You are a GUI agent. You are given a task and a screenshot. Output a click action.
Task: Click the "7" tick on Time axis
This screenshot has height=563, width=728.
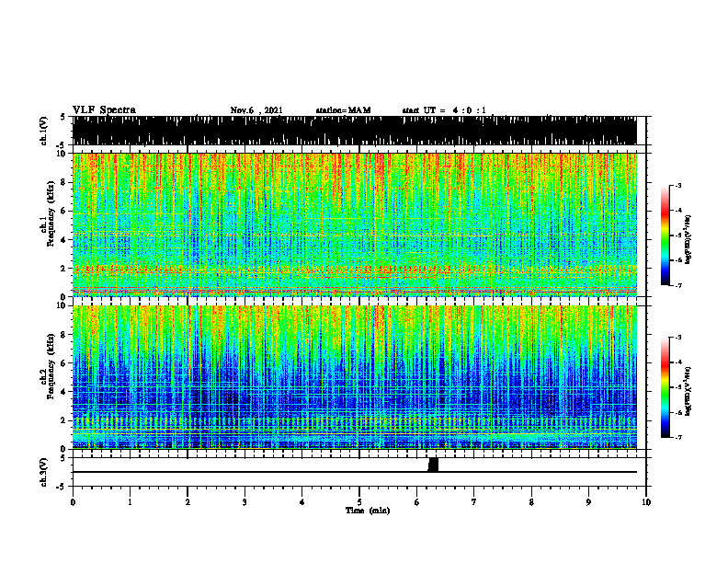[x=474, y=502]
